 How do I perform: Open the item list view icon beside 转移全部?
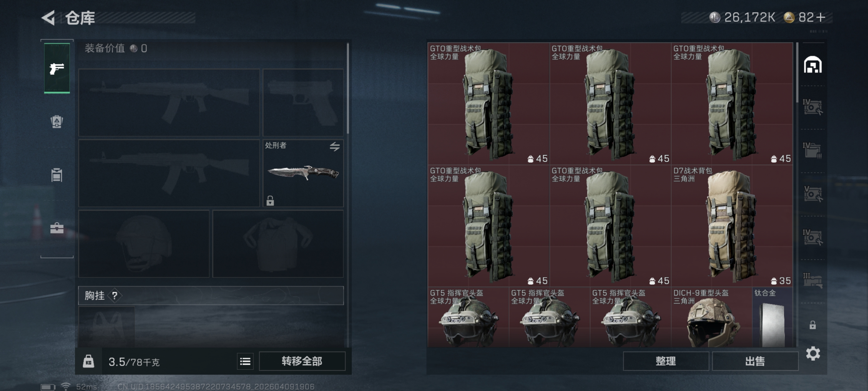[x=245, y=362]
